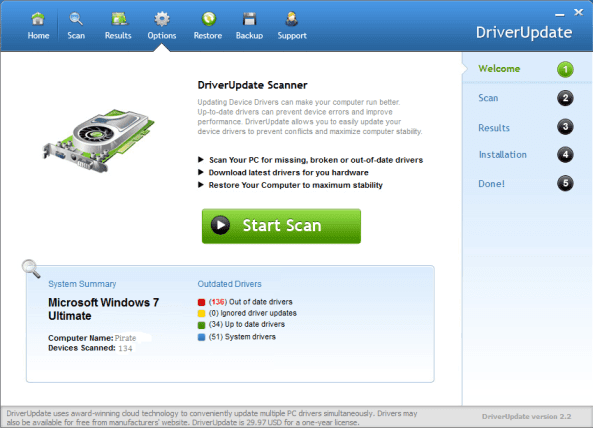Click the DriverUpdate title logo text
Viewport: 593px width, 428px height.
click(524, 33)
